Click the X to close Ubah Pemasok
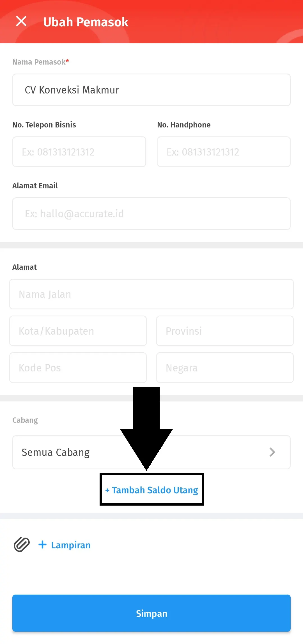 pos(21,21)
